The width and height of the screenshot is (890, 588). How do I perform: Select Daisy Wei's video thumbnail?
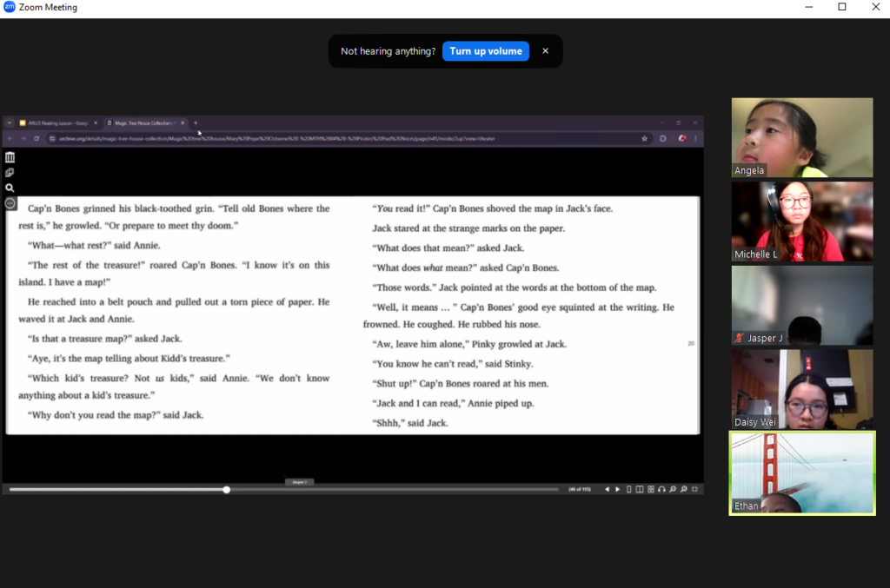tap(802, 389)
